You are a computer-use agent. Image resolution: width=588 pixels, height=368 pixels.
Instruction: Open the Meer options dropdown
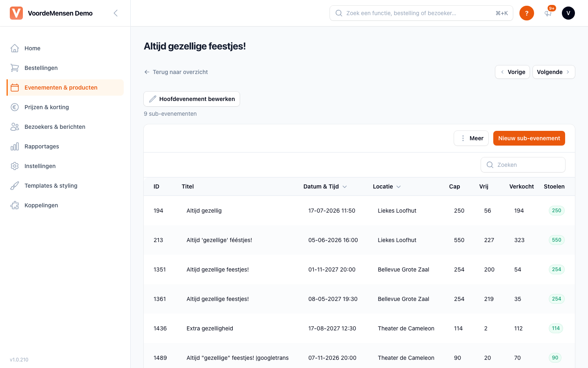[471, 138]
